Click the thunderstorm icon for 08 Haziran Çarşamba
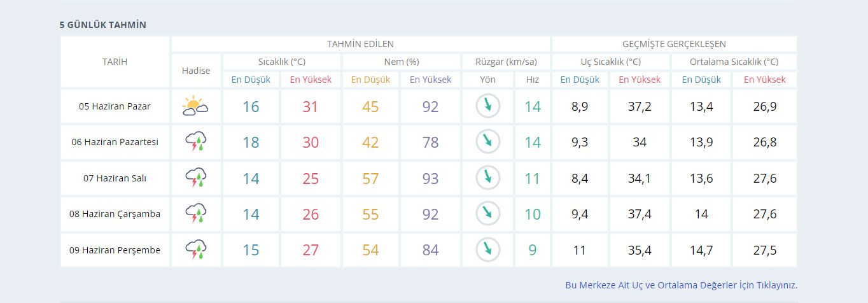The image size is (868, 303). point(195,214)
